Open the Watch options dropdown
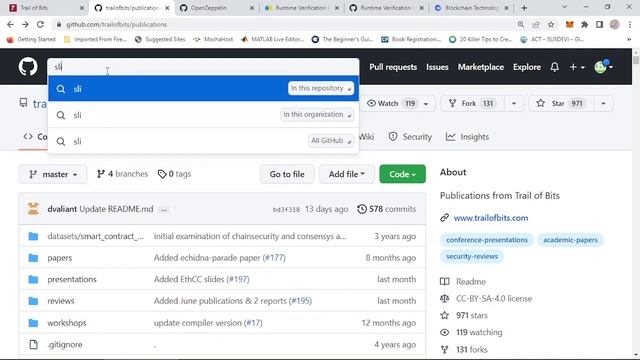The image size is (640, 360). coord(426,104)
